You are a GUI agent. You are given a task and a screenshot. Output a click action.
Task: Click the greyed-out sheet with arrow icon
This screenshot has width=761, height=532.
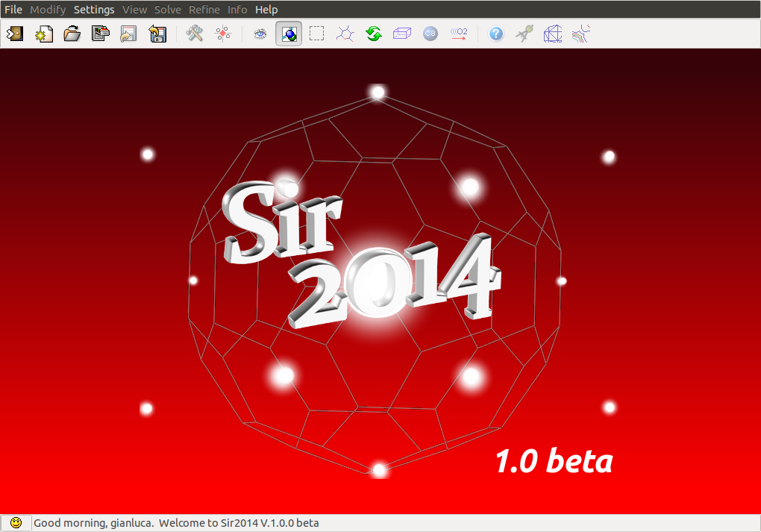[128, 34]
